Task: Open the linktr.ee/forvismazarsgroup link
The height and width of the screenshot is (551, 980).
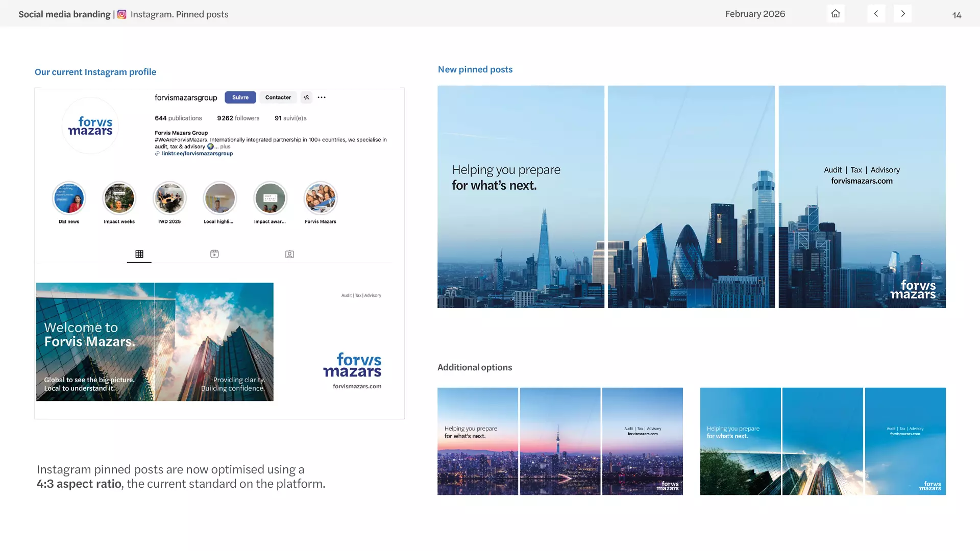Action: [198, 153]
